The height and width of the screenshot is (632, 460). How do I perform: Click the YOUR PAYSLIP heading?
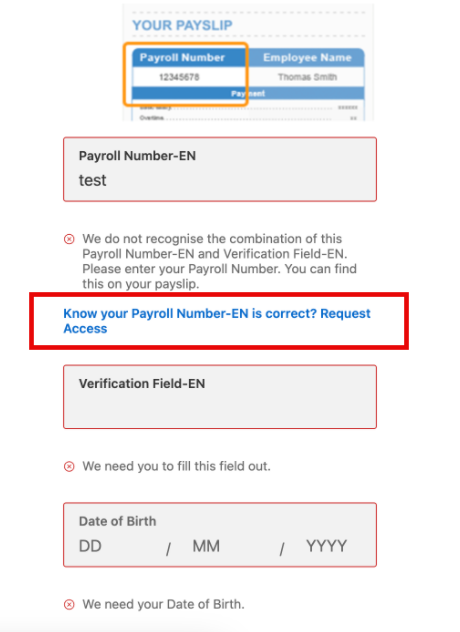point(182,25)
